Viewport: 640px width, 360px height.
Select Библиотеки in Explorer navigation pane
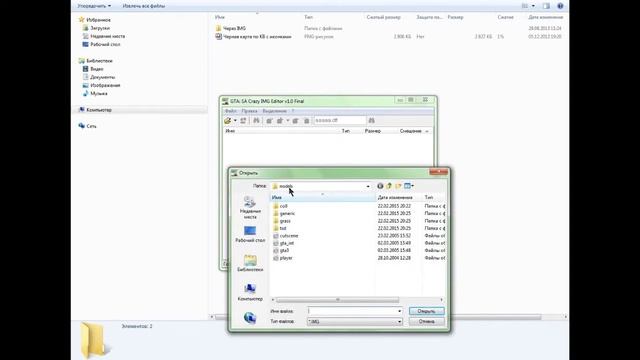click(x=96, y=61)
